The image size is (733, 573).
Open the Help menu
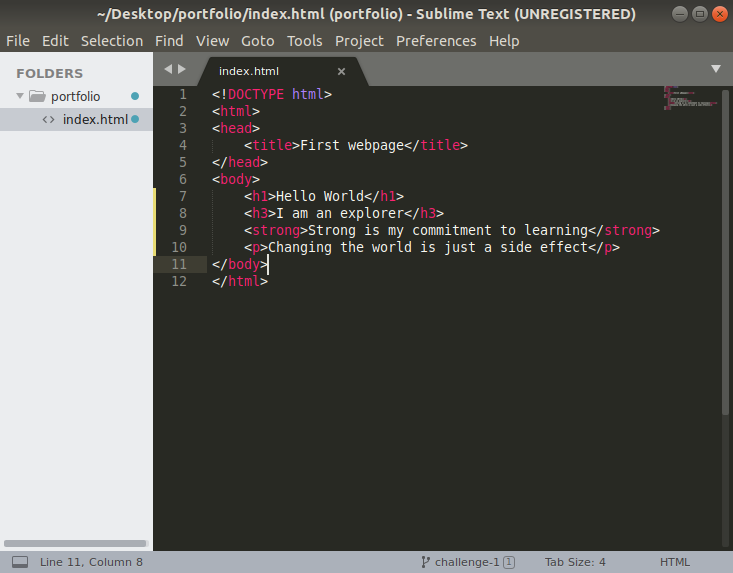(x=504, y=41)
